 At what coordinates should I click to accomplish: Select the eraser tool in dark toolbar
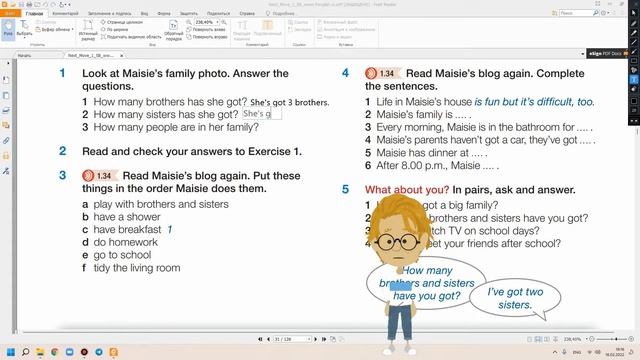pyautogui.click(x=633, y=89)
